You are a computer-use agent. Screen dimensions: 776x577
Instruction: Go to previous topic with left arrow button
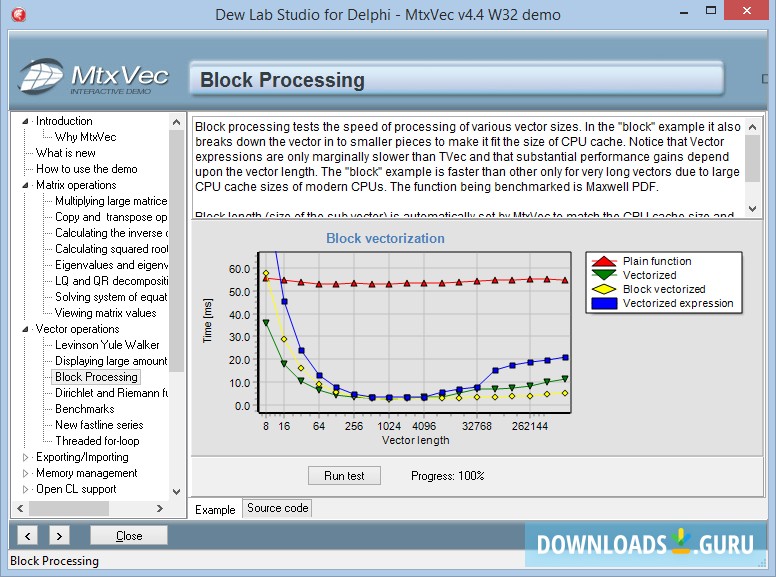pyautogui.click(x=28, y=536)
